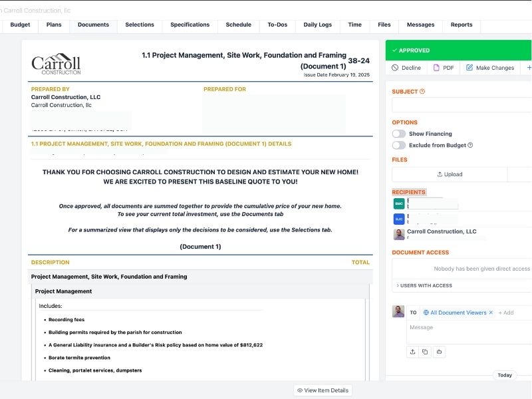Viewport: 532px width, 399px height.
Task: Go to the Selections tab
Action: click(x=140, y=25)
